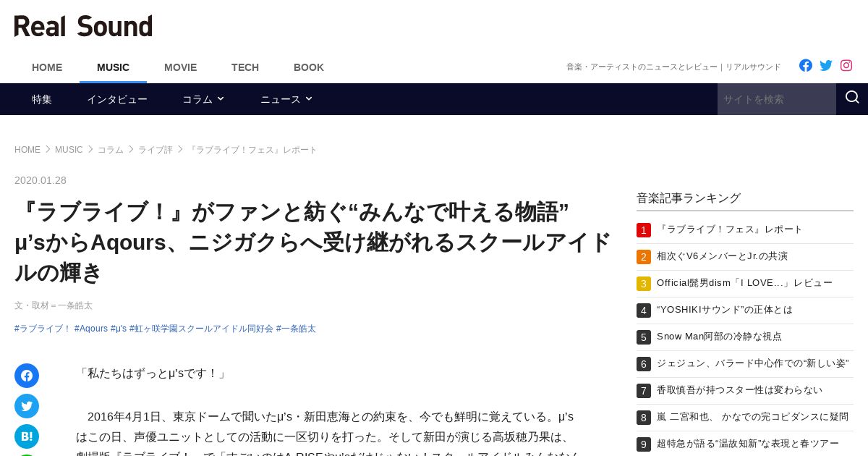Click the article date 2020.01.28
The height and width of the screenshot is (456, 868).
tap(41, 180)
